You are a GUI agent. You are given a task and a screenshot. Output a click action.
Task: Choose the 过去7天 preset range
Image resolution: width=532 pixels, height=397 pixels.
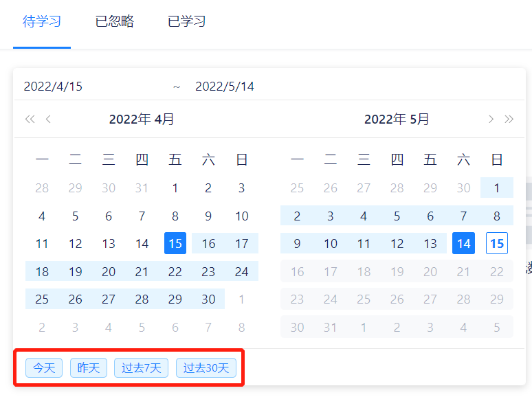(141, 368)
